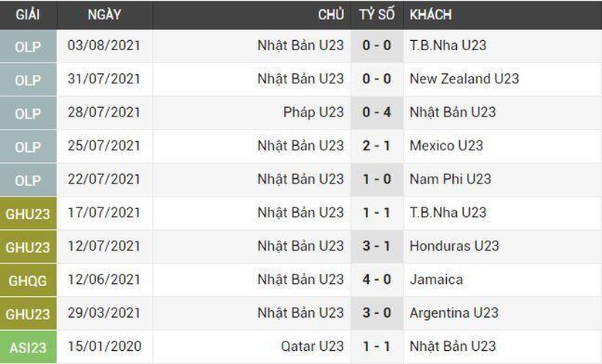The height and width of the screenshot is (364, 602).
Task: Click the 2 - 1 match score
Action: pyautogui.click(x=377, y=146)
